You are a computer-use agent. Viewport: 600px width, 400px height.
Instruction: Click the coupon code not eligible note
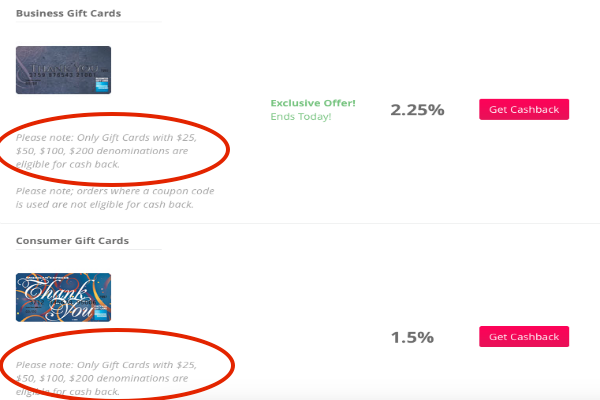115,198
